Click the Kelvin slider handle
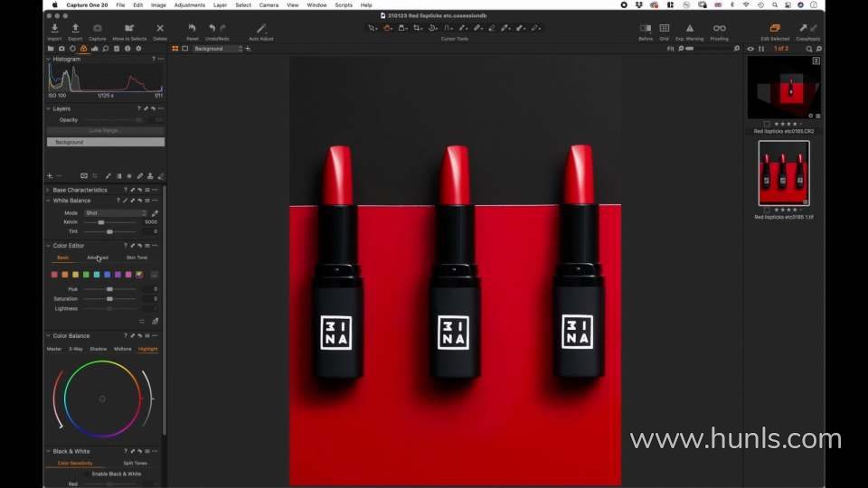The height and width of the screenshot is (488, 868). (x=100, y=222)
